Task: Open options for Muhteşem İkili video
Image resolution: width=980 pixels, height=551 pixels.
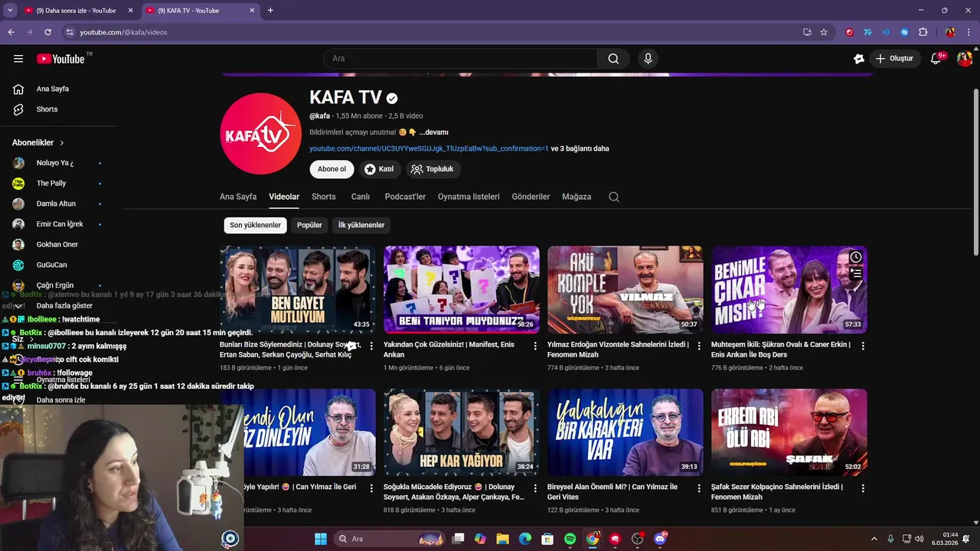Action: point(863,346)
